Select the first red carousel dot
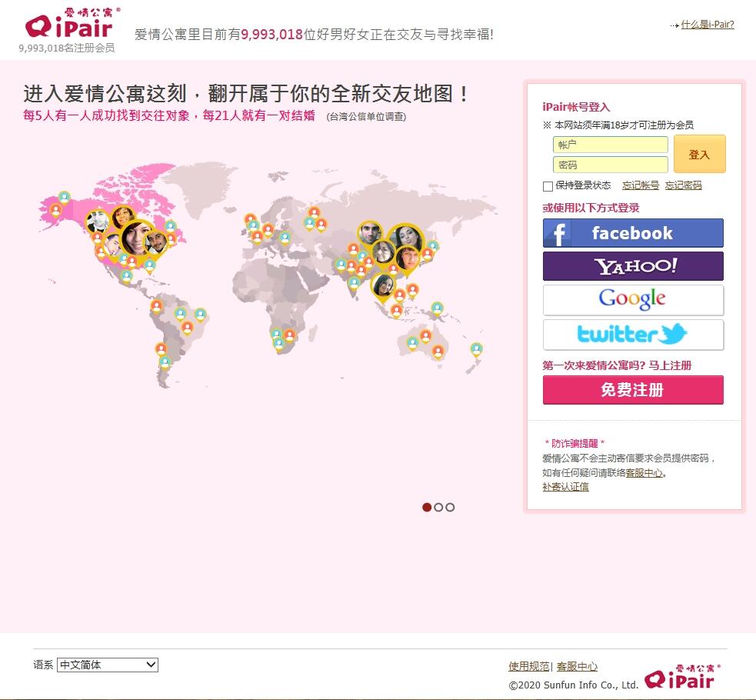This screenshot has width=756, height=700. coord(427,507)
